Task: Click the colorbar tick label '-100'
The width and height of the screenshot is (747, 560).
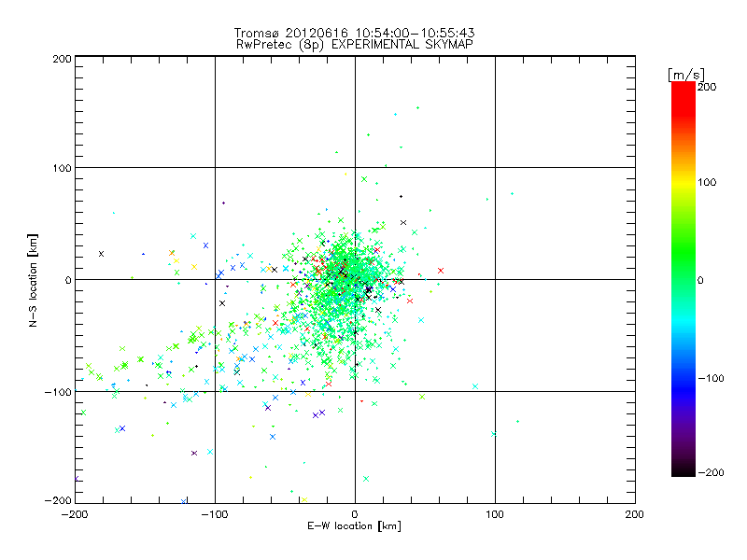Action: tap(710, 378)
